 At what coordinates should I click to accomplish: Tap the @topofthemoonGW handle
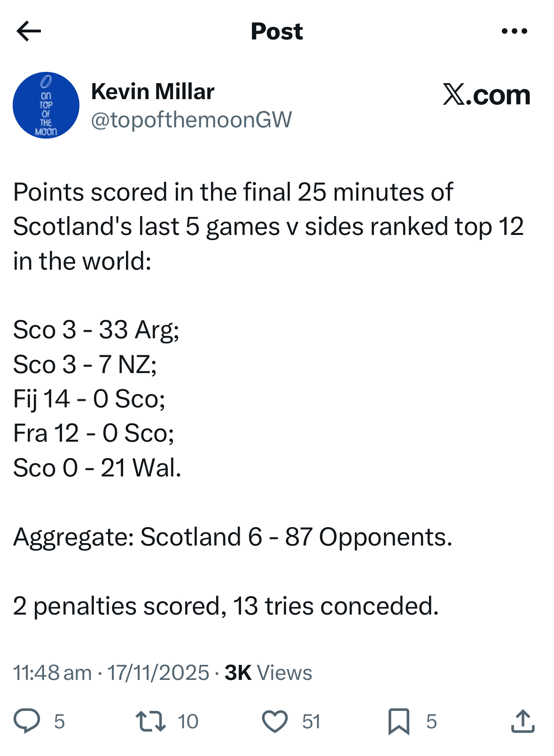[191, 120]
